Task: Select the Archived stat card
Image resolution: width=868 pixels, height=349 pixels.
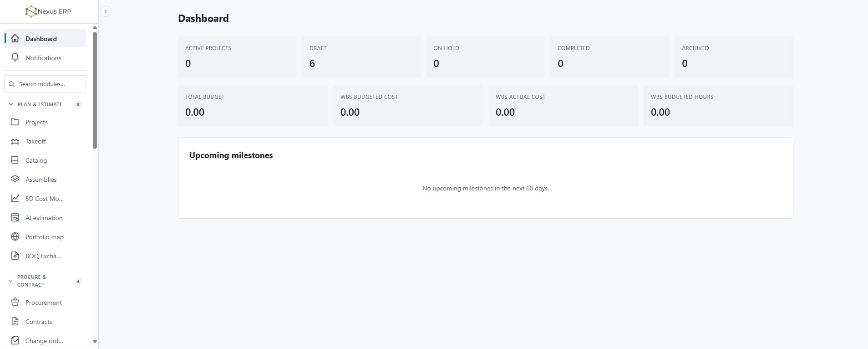Action: [x=734, y=57]
